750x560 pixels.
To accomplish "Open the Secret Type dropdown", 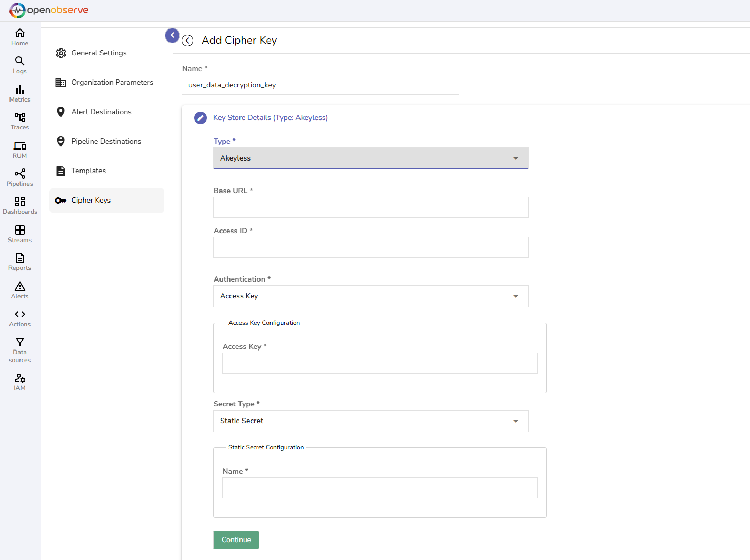I will (371, 421).
